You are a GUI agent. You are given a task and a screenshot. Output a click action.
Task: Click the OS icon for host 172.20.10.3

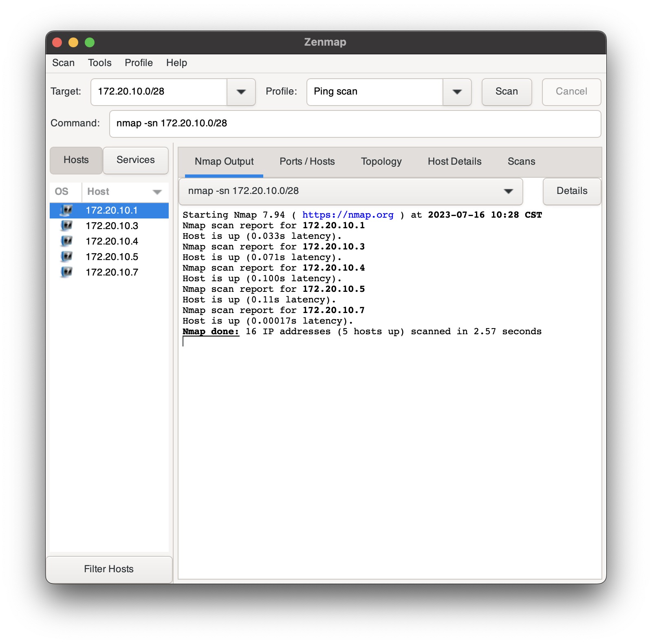(x=66, y=226)
